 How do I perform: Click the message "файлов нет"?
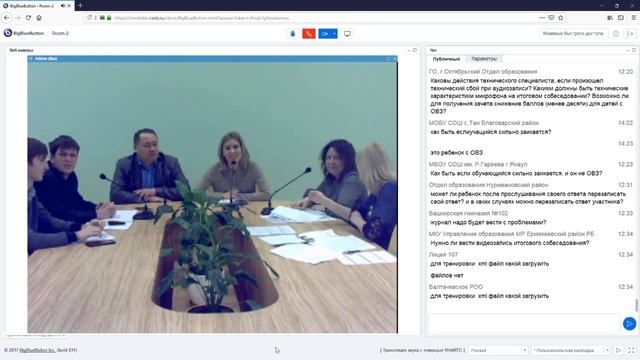447,276
